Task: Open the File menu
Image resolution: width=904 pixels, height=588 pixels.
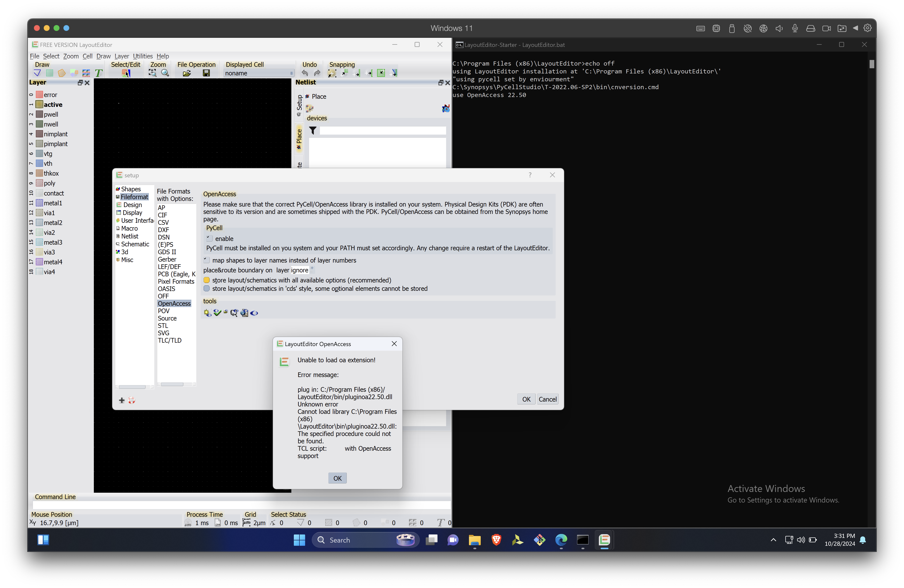Action: pyautogui.click(x=34, y=56)
